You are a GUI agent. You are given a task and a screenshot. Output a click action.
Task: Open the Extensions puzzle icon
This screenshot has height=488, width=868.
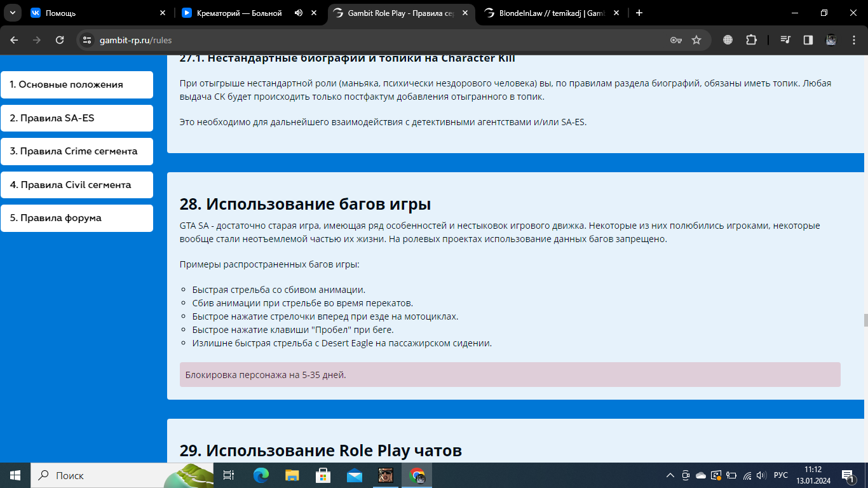[751, 40]
